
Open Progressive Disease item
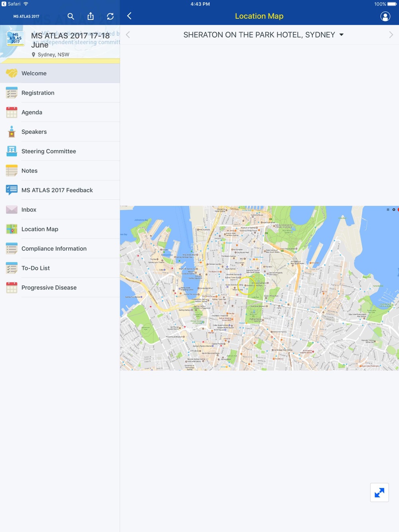coord(60,288)
